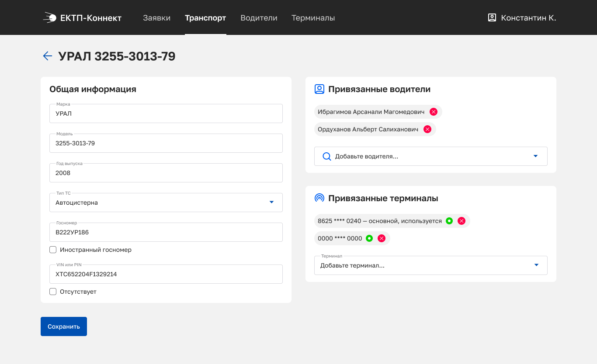Click the search magnifier in driver field
597x364 pixels.
point(326,156)
